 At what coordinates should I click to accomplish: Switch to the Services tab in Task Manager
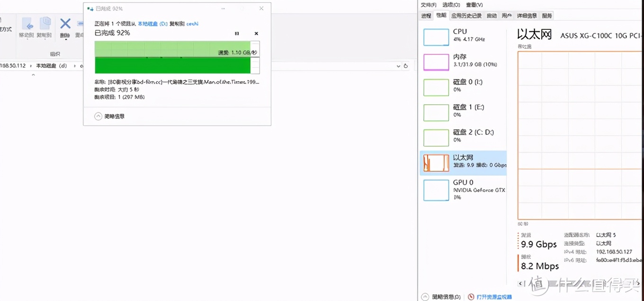(547, 16)
